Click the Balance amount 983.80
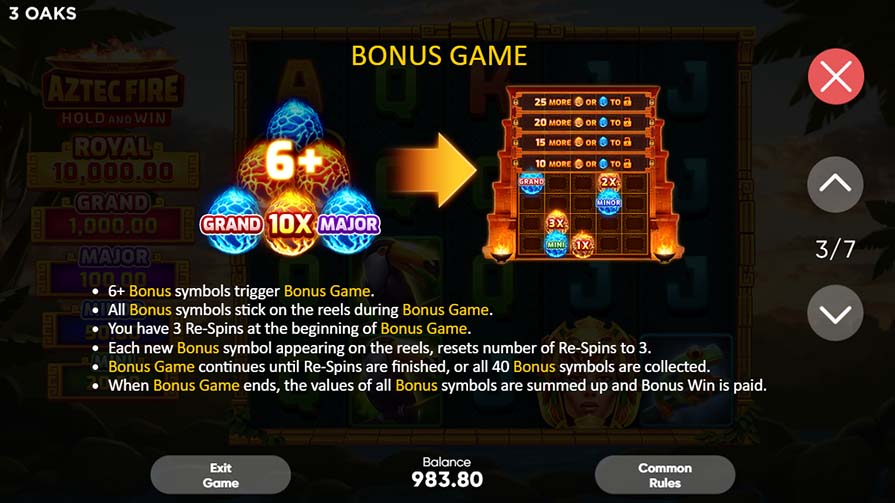Viewport: 895px width, 503px height. tap(447, 480)
